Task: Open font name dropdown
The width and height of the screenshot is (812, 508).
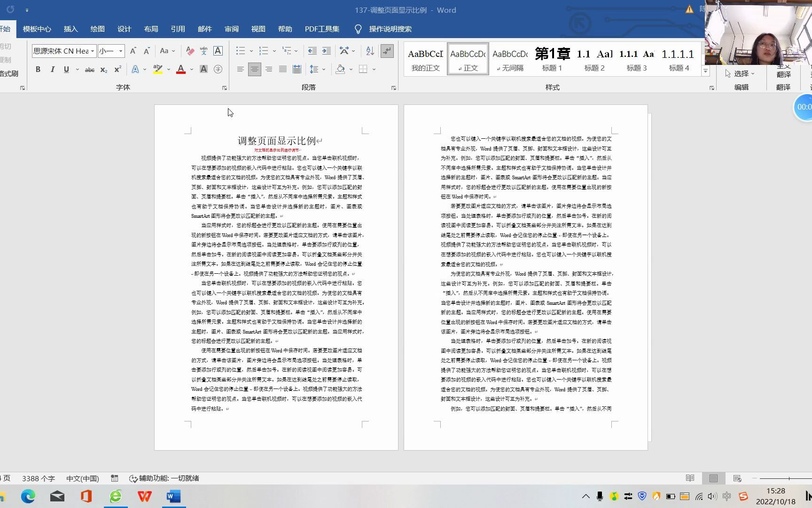Action: coord(93,51)
